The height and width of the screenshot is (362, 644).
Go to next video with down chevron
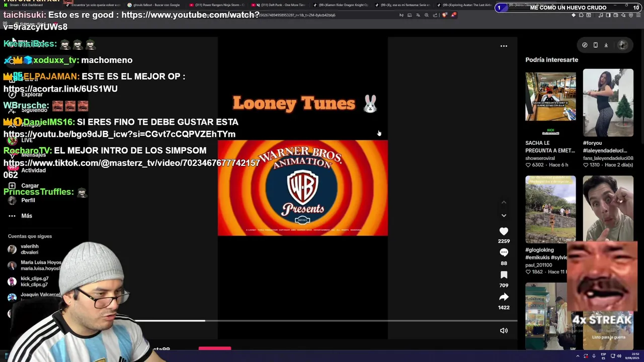coord(504,215)
